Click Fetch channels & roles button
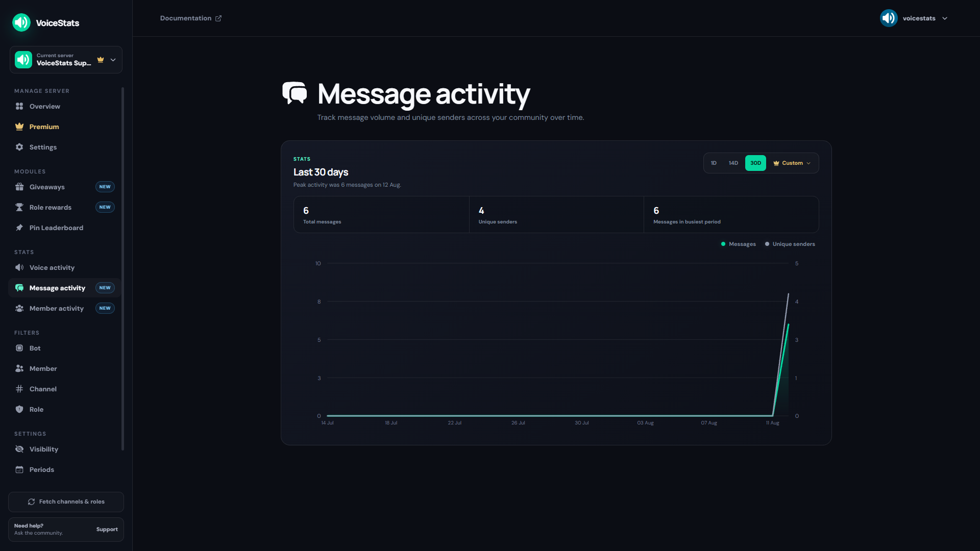This screenshot has height=551, width=980. (66, 502)
